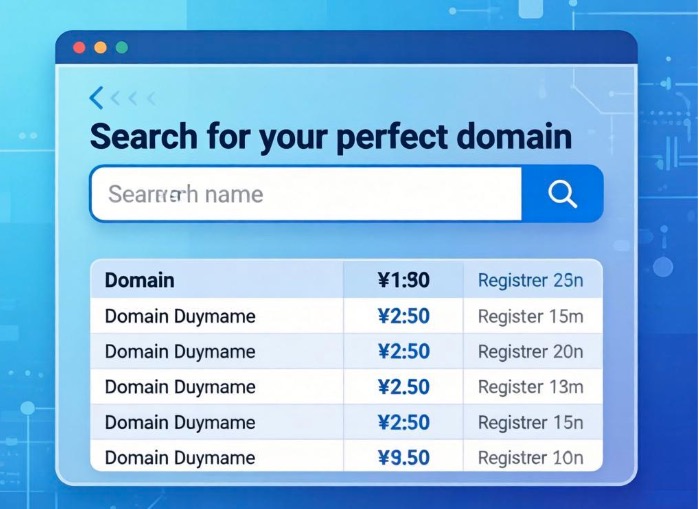Select Domain Duymame in the Register 15m row

(x=180, y=317)
